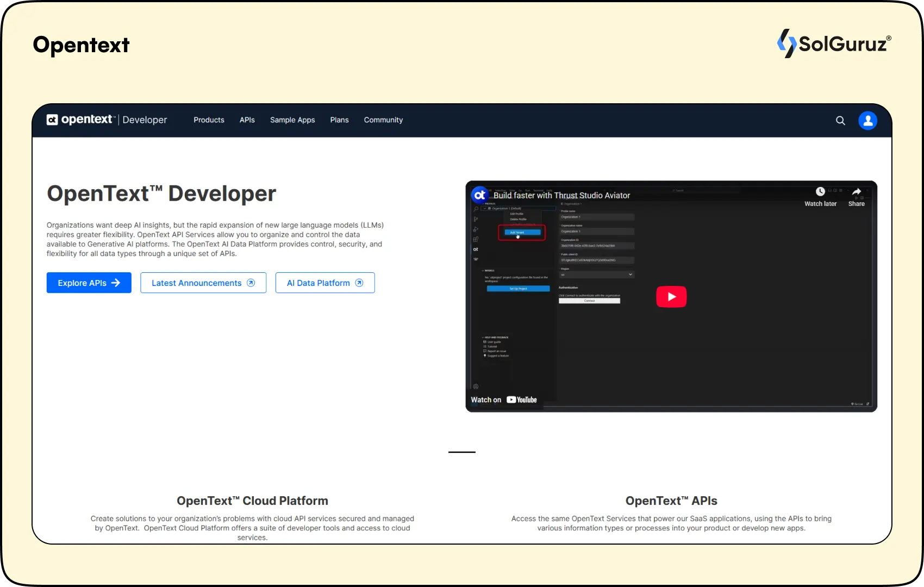Viewport: 924px width, 587px height.
Task: Open the user account icon in the navbar
Action: [868, 120]
